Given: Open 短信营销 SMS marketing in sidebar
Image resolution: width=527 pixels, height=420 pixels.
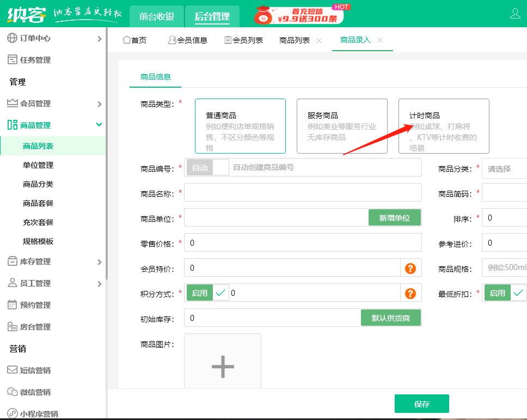Looking at the screenshot, I should point(12,370).
